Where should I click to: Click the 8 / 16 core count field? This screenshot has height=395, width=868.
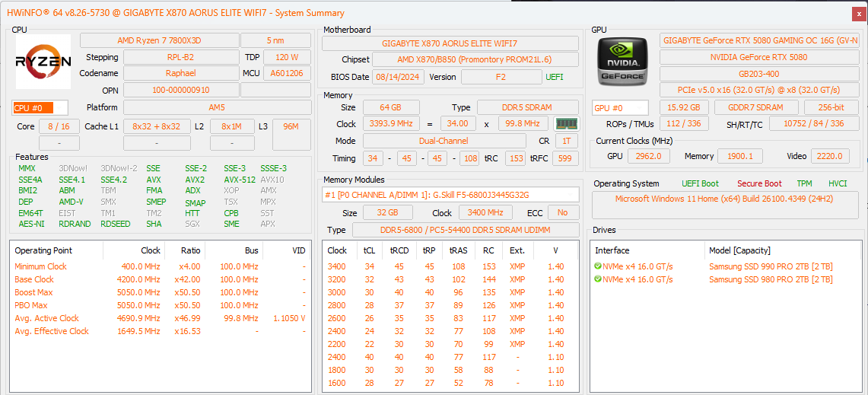click(59, 126)
